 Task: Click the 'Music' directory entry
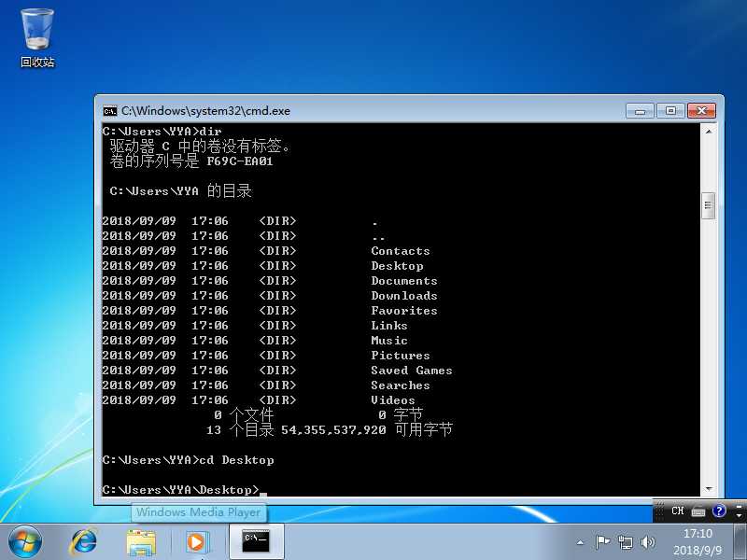[x=389, y=341]
